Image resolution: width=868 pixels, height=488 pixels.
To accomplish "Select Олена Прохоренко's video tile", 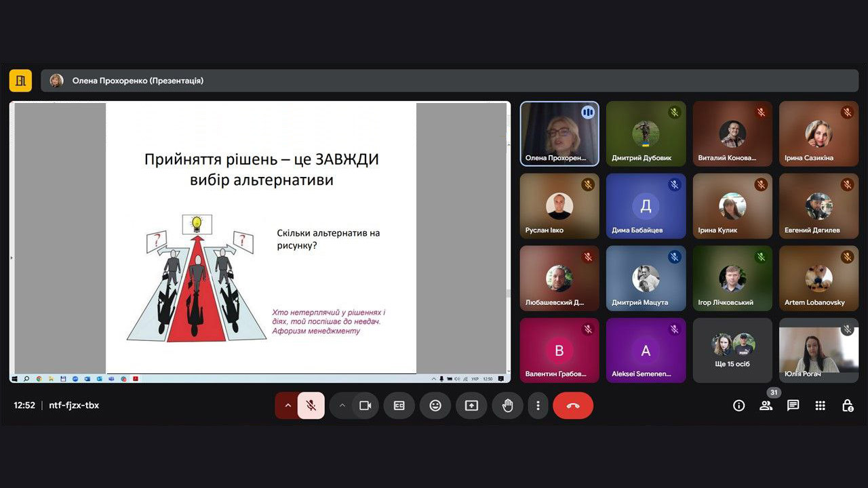I will coord(559,134).
